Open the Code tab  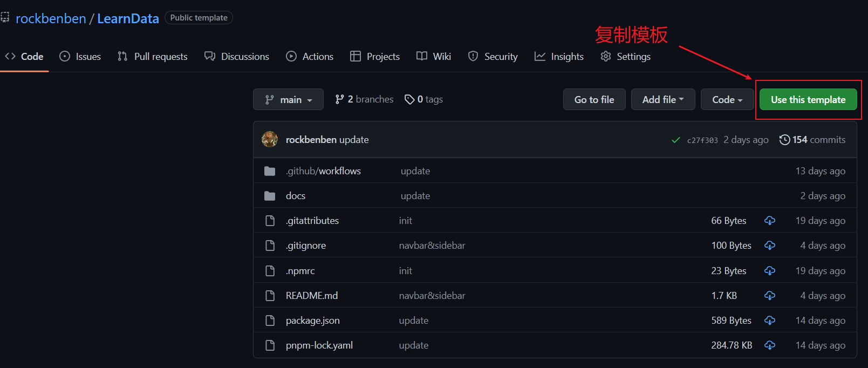[x=24, y=56]
